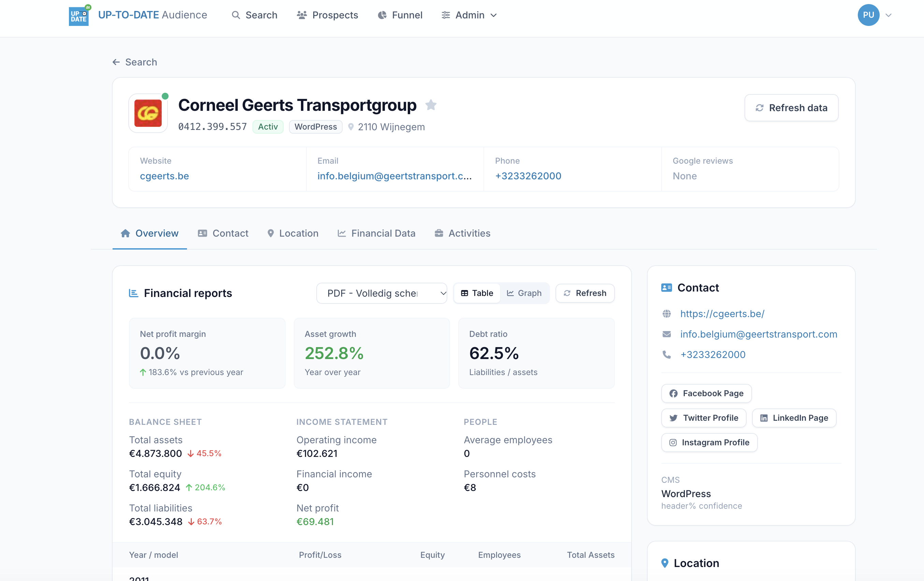This screenshot has width=924, height=581.
Task: Click the globe icon in the Contact card
Action: tap(667, 314)
